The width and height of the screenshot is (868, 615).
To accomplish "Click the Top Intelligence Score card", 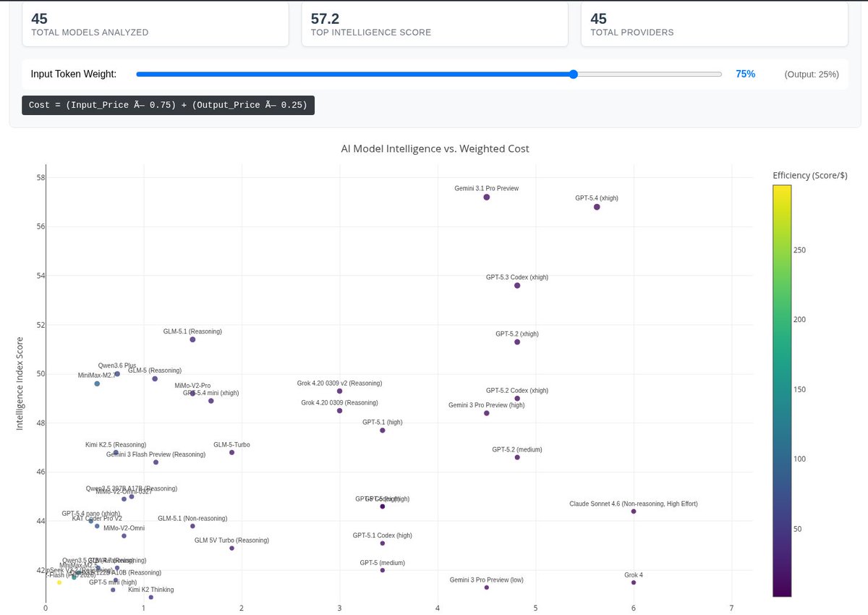I will coord(435,24).
